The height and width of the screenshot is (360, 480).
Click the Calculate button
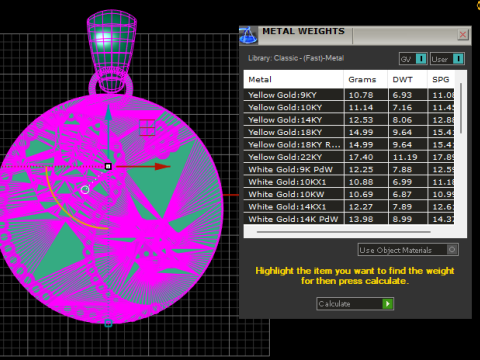(x=355, y=304)
